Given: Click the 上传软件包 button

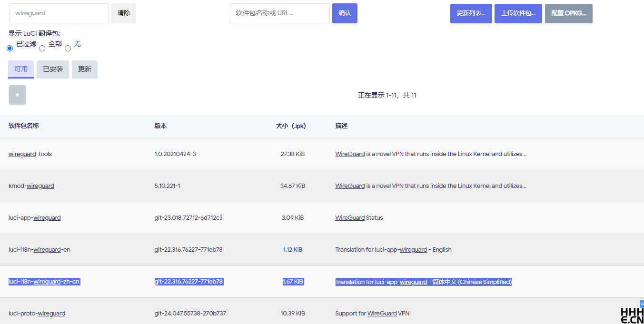Looking at the screenshot, I should 518,13.
